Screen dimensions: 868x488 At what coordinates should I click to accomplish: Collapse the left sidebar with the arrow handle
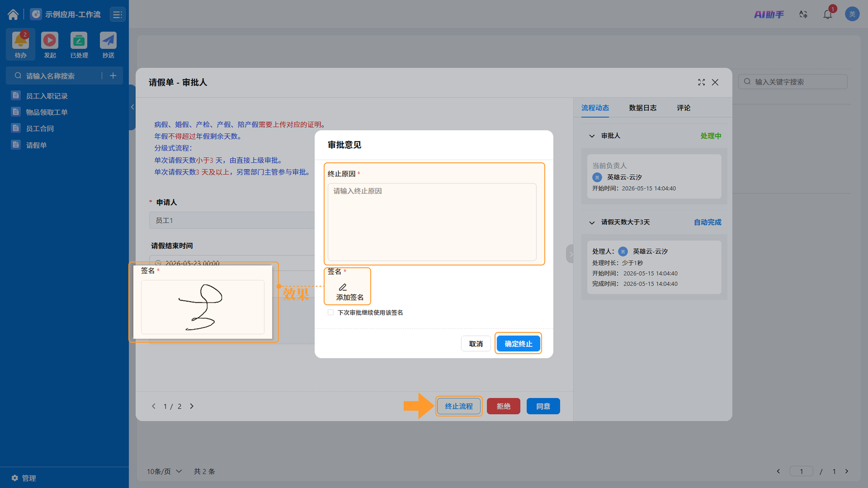coord(132,107)
